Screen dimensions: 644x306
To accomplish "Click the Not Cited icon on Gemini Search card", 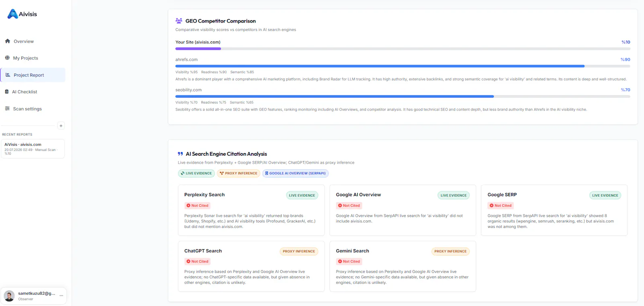I will 340,261.
